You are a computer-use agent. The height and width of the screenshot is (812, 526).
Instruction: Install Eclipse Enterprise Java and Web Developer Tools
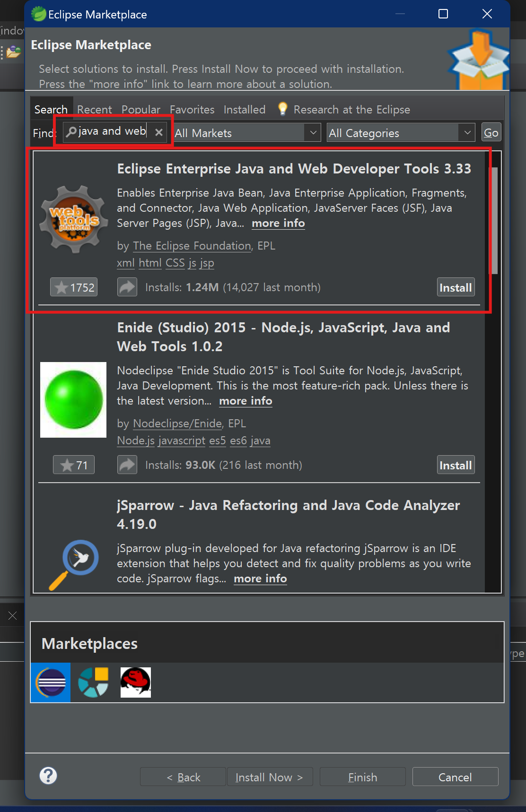456,287
